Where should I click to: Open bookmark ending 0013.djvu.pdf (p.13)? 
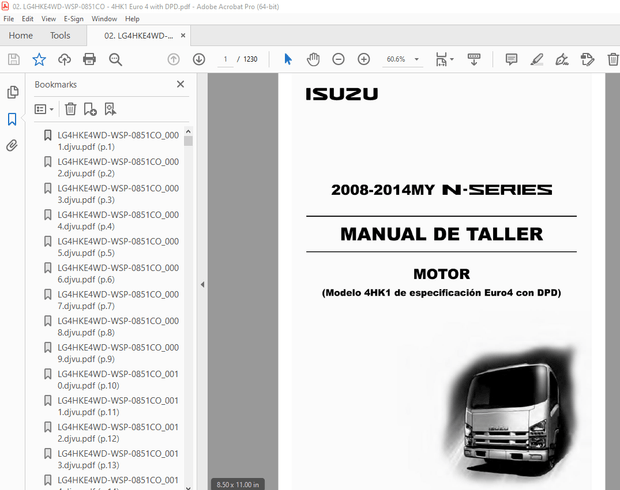pyautogui.click(x=118, y=459)
